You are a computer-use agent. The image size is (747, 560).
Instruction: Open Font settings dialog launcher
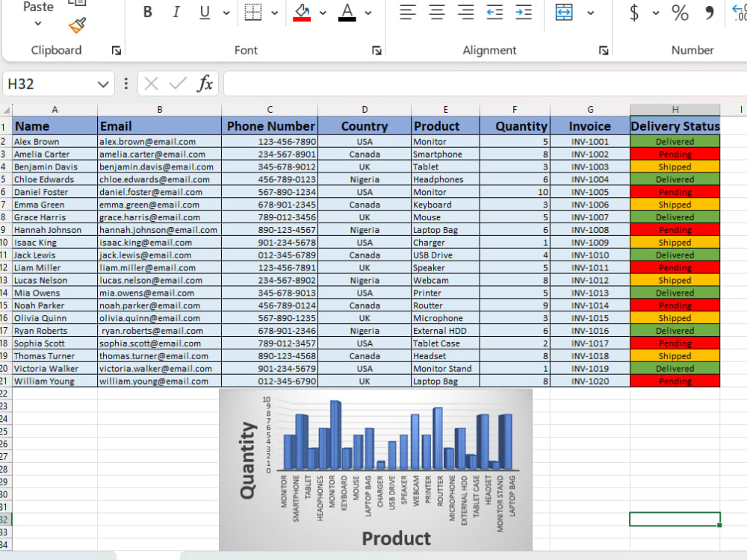(x=376, y=51)
